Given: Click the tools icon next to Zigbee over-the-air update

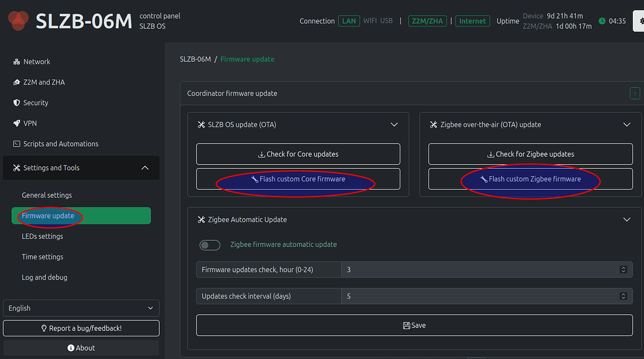Looking at the screenshot, I should pyautogui.click(x=433, y=125).
